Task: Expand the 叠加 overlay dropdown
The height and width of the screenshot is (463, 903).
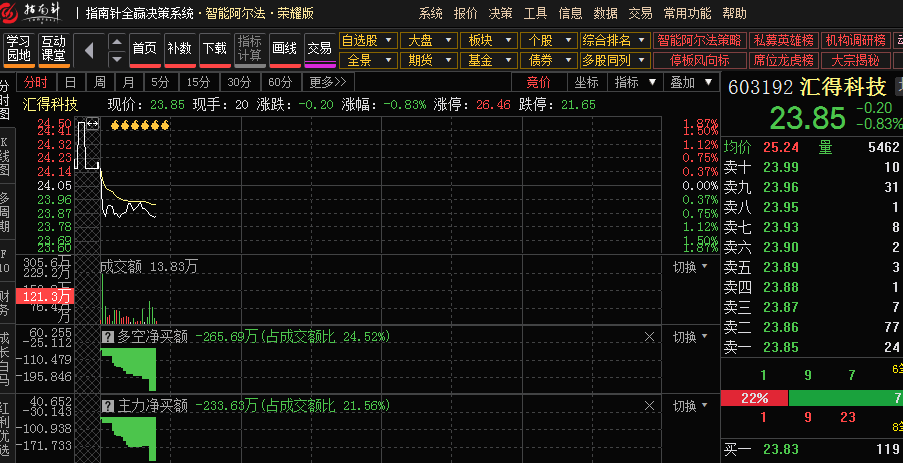Action: (691, 82)
